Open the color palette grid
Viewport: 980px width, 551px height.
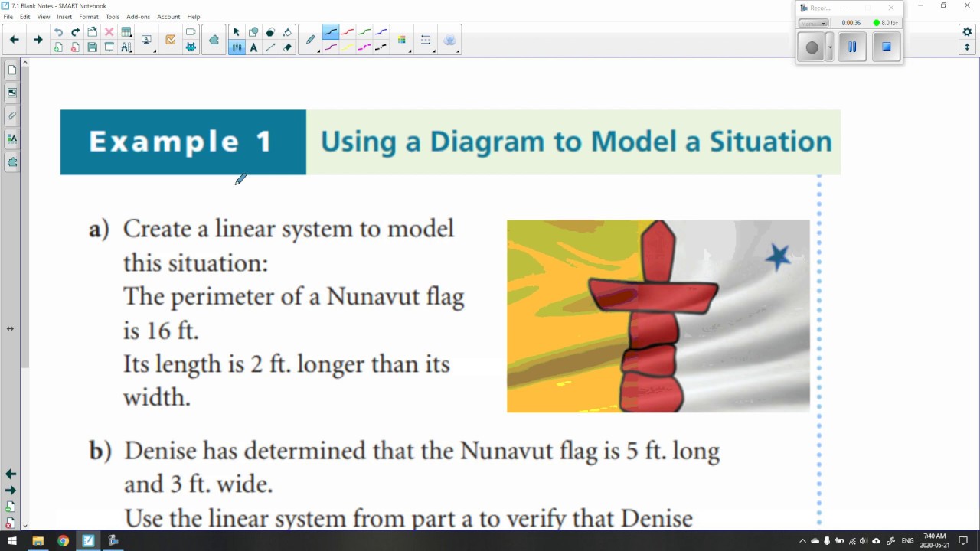point(401,40)
